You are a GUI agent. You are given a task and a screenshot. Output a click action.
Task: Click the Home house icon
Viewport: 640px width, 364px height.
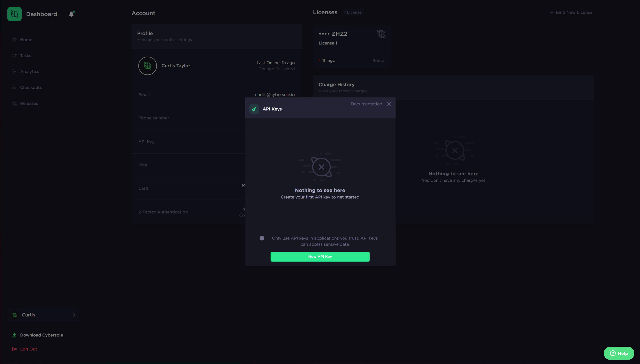pos(14,39)
